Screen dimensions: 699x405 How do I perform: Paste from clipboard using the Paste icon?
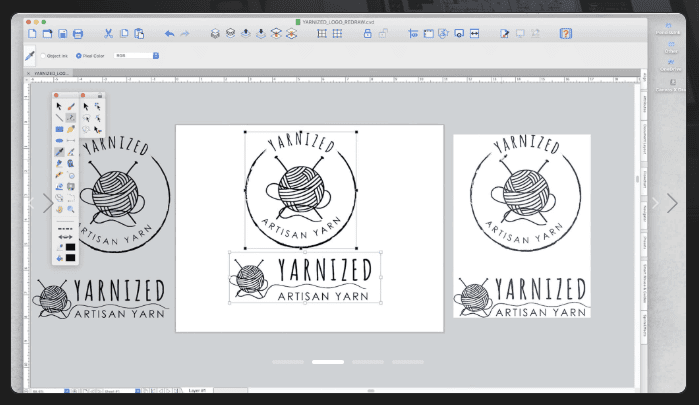click(x=139, y=34)
